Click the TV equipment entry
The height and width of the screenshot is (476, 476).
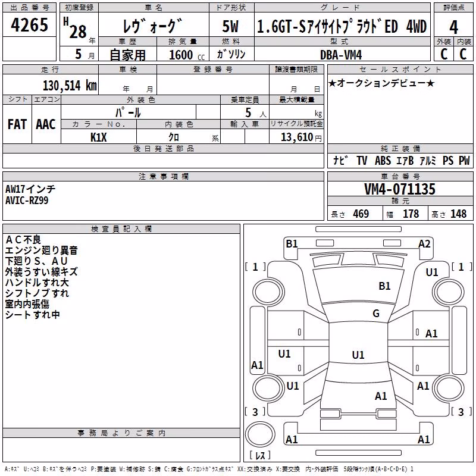pyautogui.click(x=362, y=160)
